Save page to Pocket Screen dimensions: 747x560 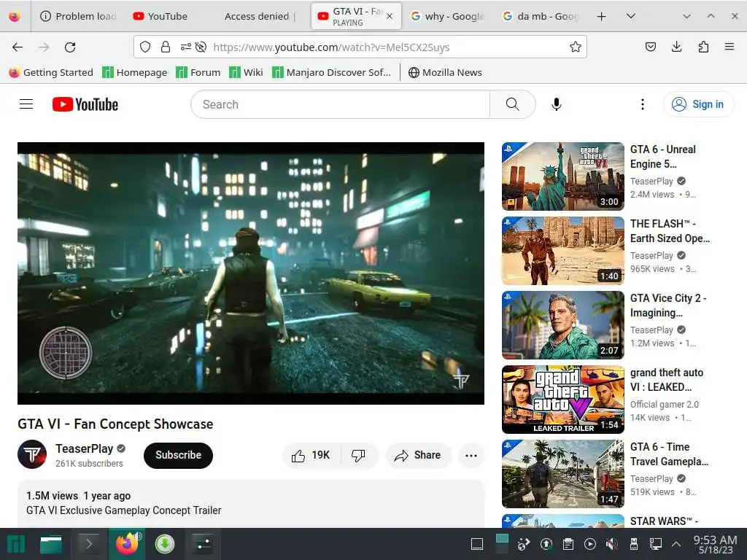click(650, 47)
